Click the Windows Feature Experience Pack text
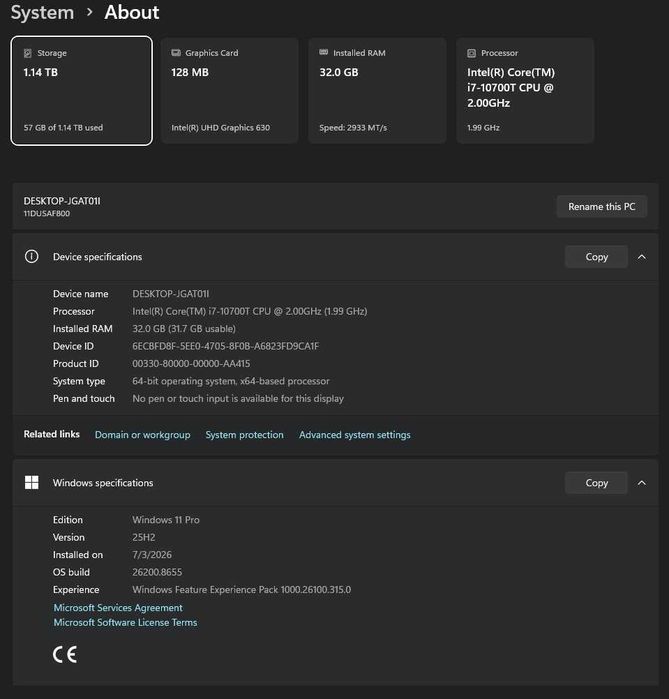 pyautogui.click(x=242, y=589)
